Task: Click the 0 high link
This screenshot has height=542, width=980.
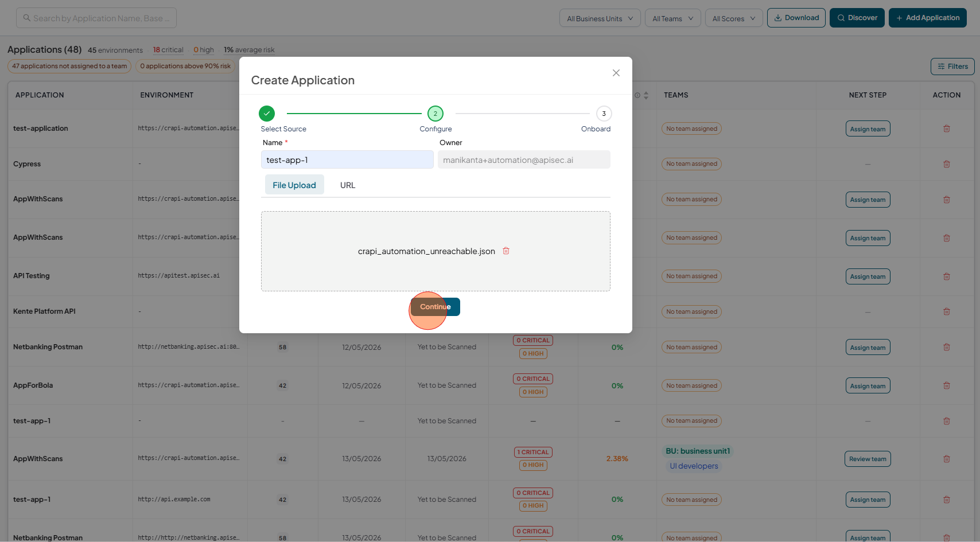Action: pyautogui.click(x=204, y=50)
